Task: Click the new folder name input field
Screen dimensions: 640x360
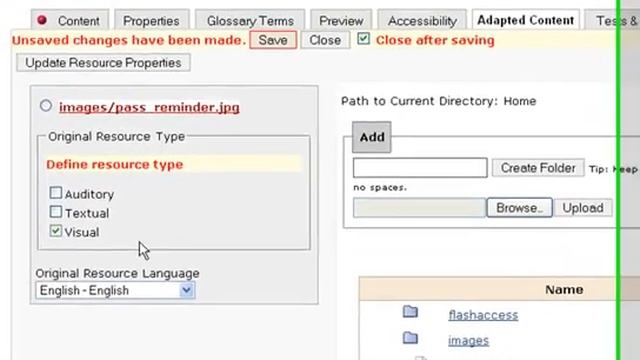Action: coord(420,168)
